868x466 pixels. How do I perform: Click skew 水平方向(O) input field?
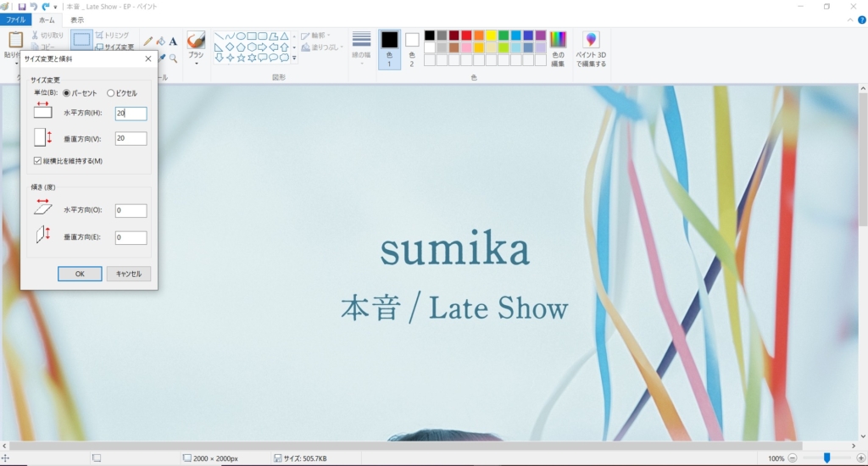click(x=131, y=210)
